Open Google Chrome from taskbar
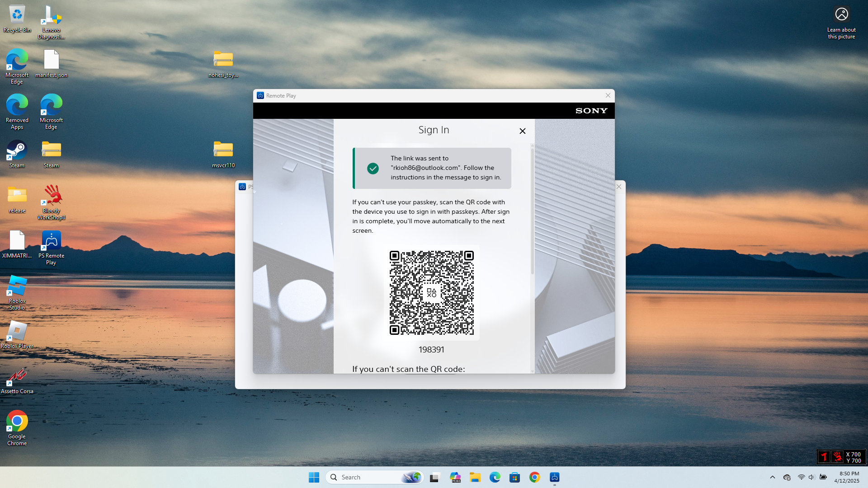868x488 pixels. point(535,477)
